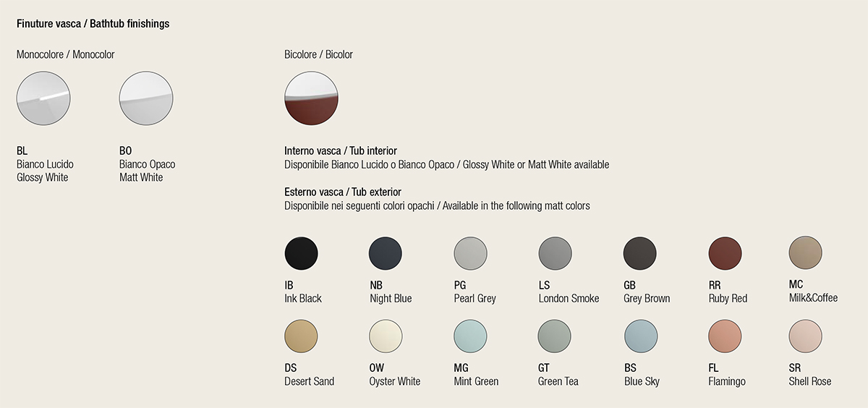This screenshot has width=868, height=408.
Task: Pick the Flamingo color swatch
Action: tap(725, 336)
